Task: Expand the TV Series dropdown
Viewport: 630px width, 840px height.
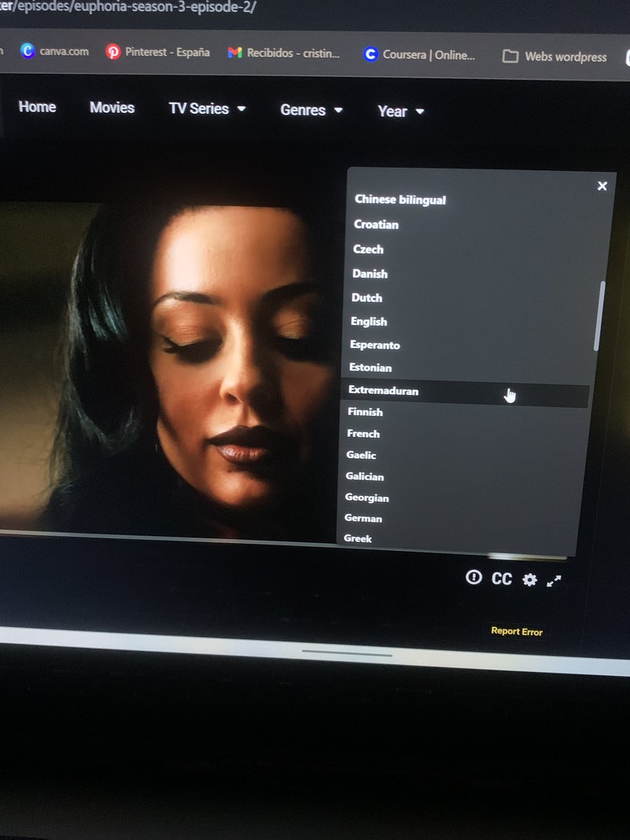Action: tap(207, 108)
